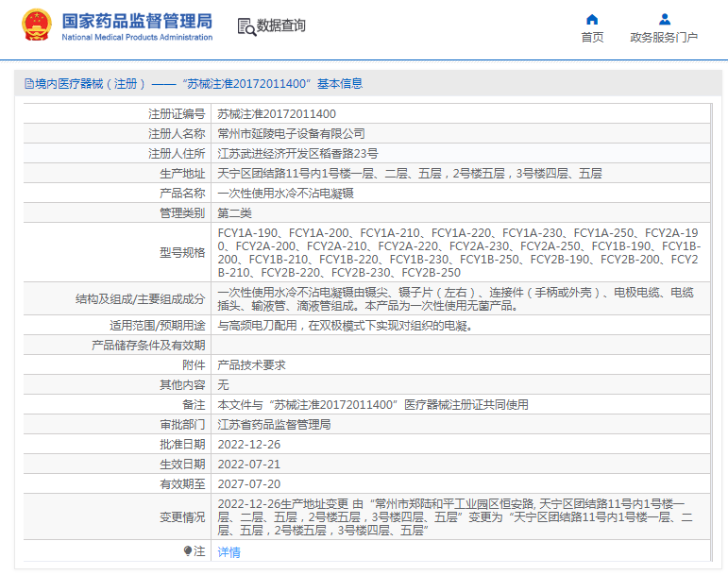Click the lightbulb icon beside 注

click(x=187, y=550)
